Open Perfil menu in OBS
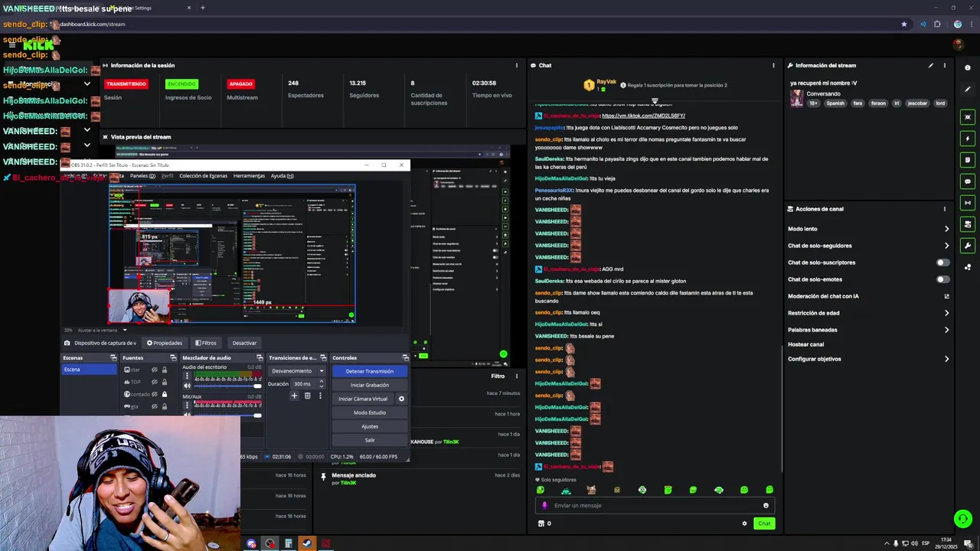 click(x=167, y=176)
